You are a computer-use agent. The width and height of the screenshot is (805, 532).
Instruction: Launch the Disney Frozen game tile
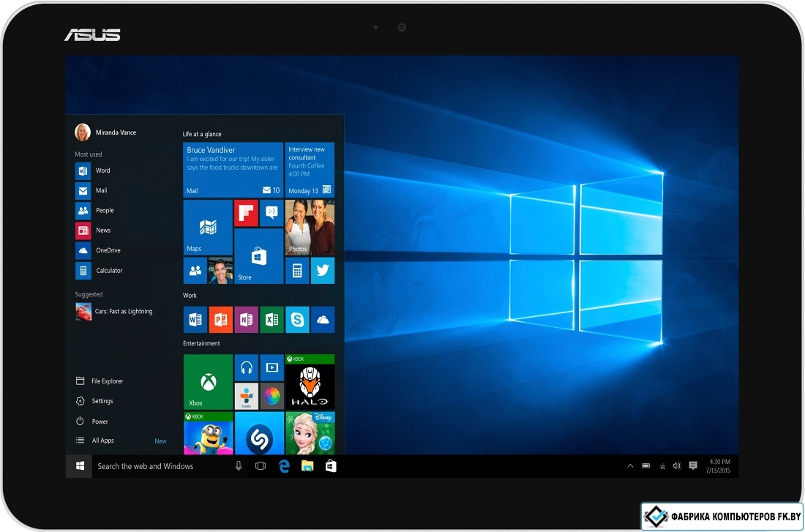coord(310,433)
